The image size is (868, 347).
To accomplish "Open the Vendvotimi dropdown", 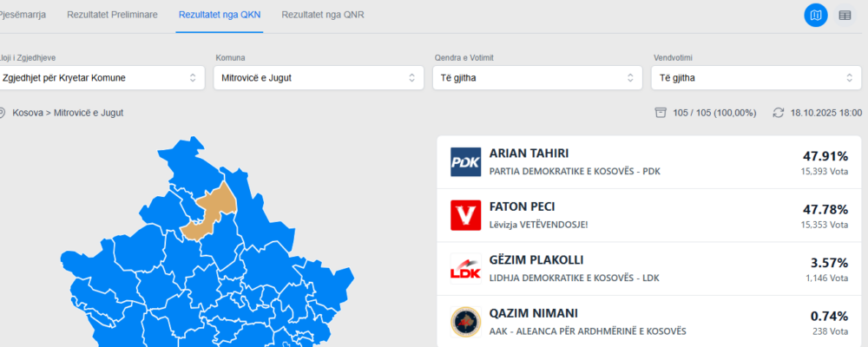I will (x=755, y=78).
